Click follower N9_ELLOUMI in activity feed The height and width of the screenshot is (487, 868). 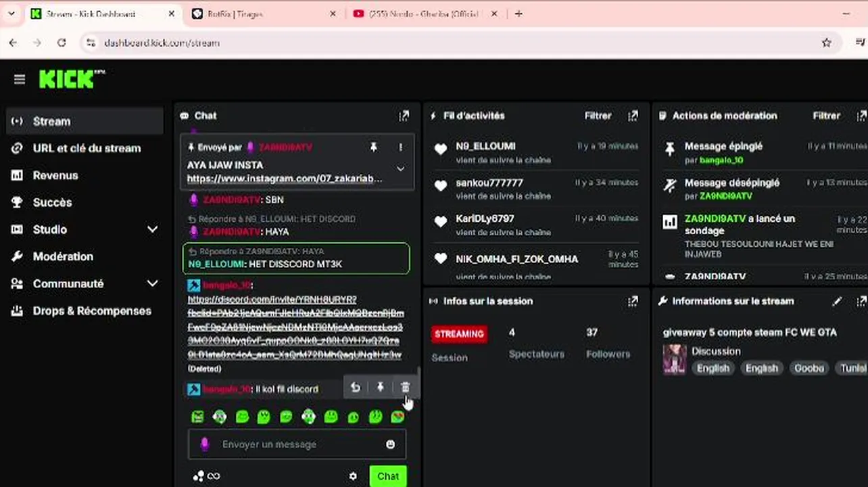[485, 146]
